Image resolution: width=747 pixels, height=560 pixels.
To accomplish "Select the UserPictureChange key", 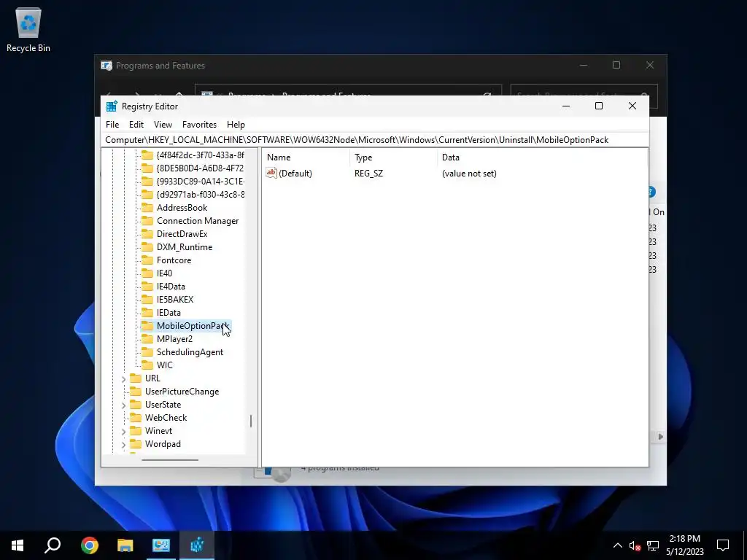I will coord(182,392).
